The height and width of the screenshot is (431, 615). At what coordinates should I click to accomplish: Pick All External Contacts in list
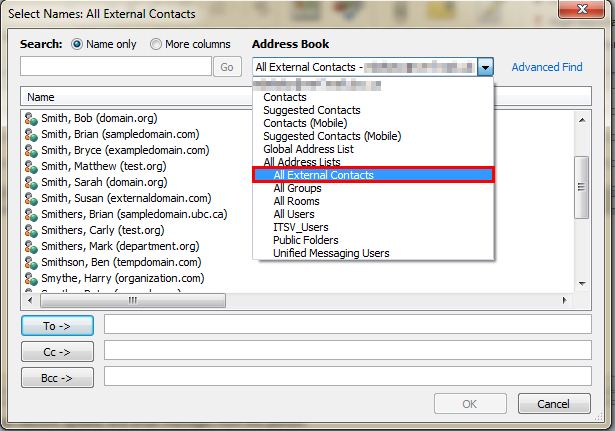tap(323, 175)
